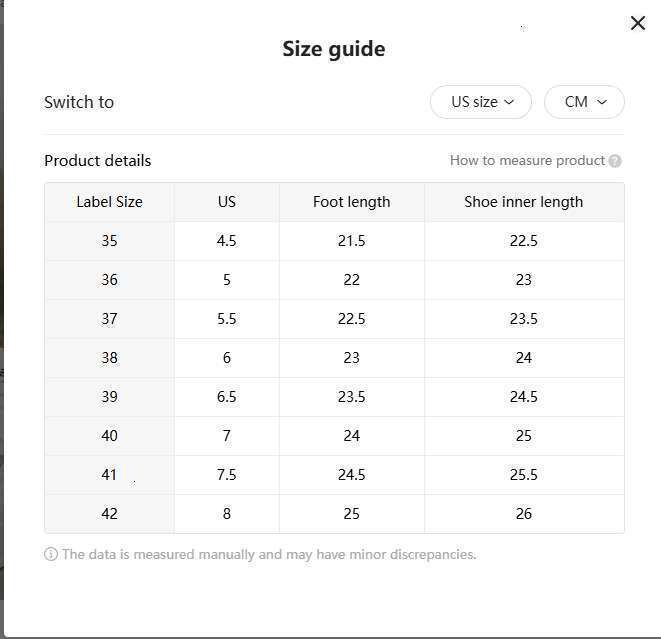Open the CM unit dropdown
The height and width of the screenshot is (639, 661).
click(584, 102)
